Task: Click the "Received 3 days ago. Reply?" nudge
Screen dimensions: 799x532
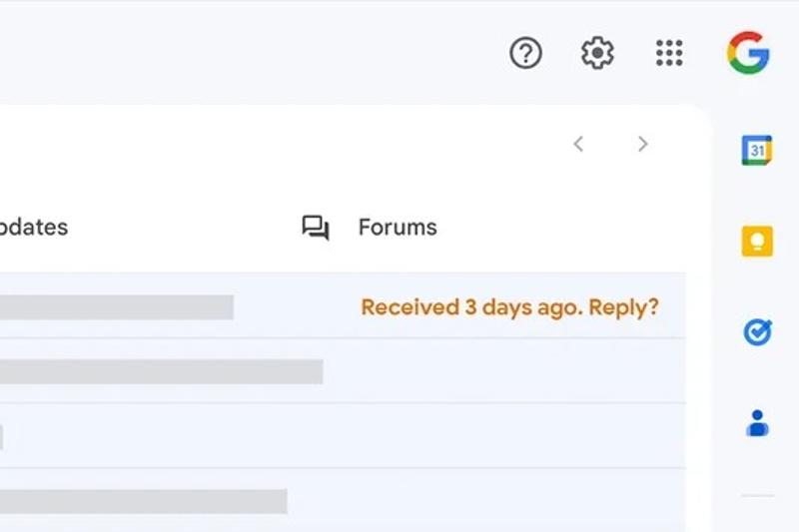Action: (x=509, y=307)
